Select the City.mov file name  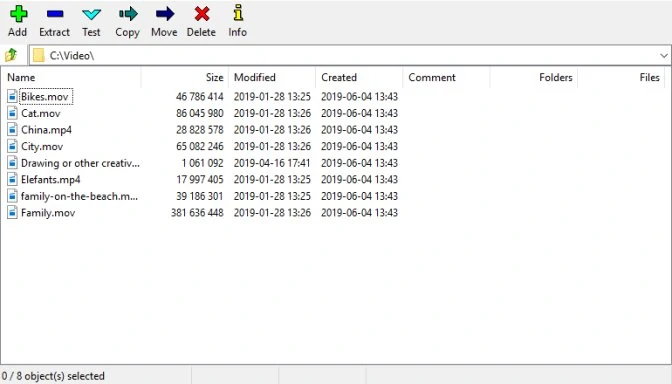coord(42,147)
